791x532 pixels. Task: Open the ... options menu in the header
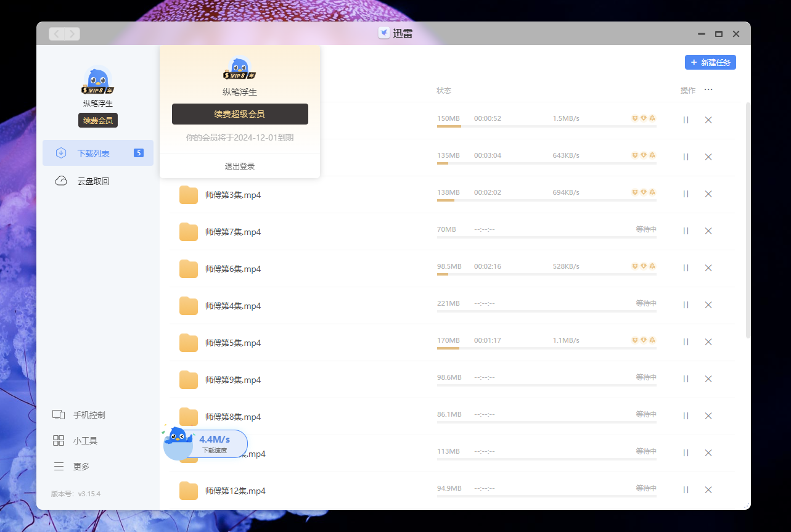pyautogui.click(x=708, y=89)
